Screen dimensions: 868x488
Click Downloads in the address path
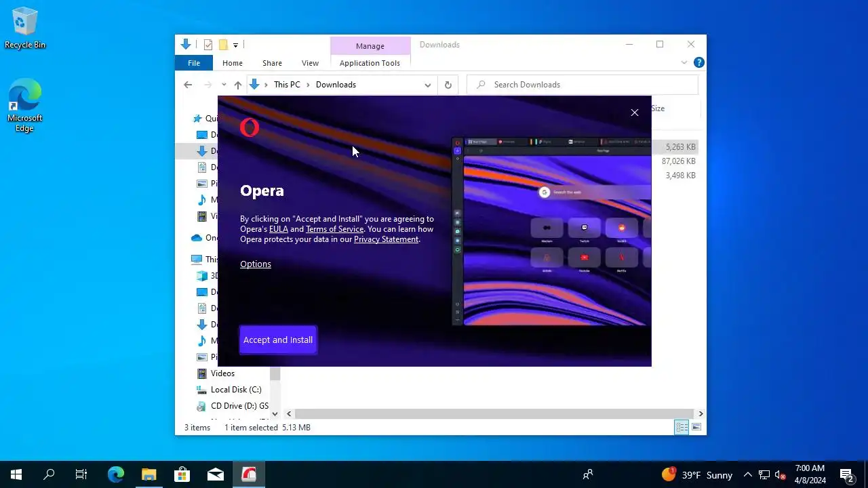point(336,85)
